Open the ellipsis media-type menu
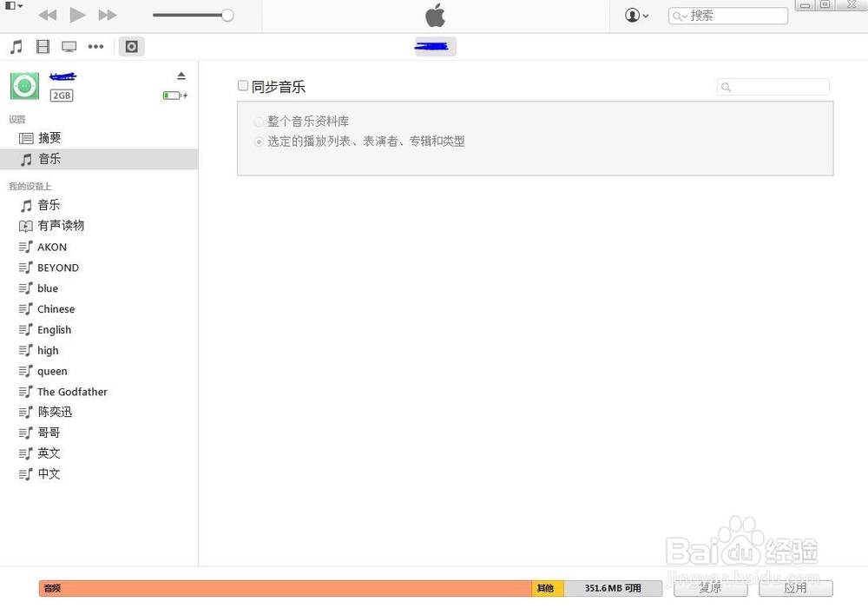868x608 pixels. 95,46
